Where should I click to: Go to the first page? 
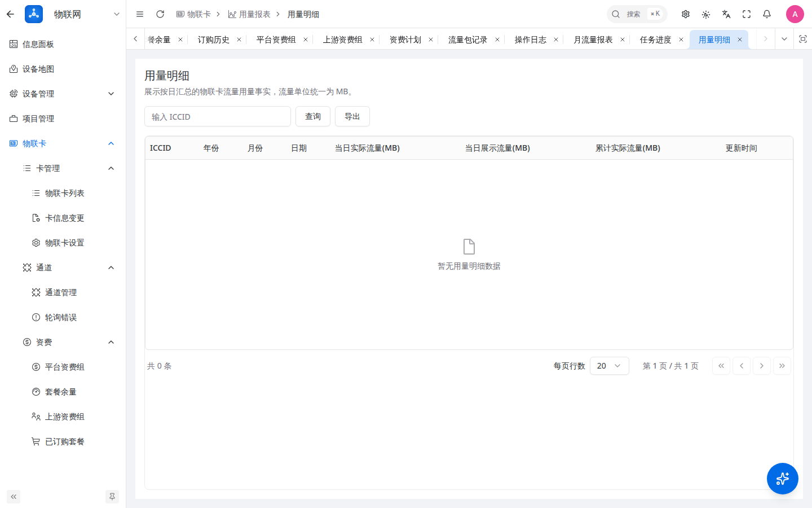[721, 366]
